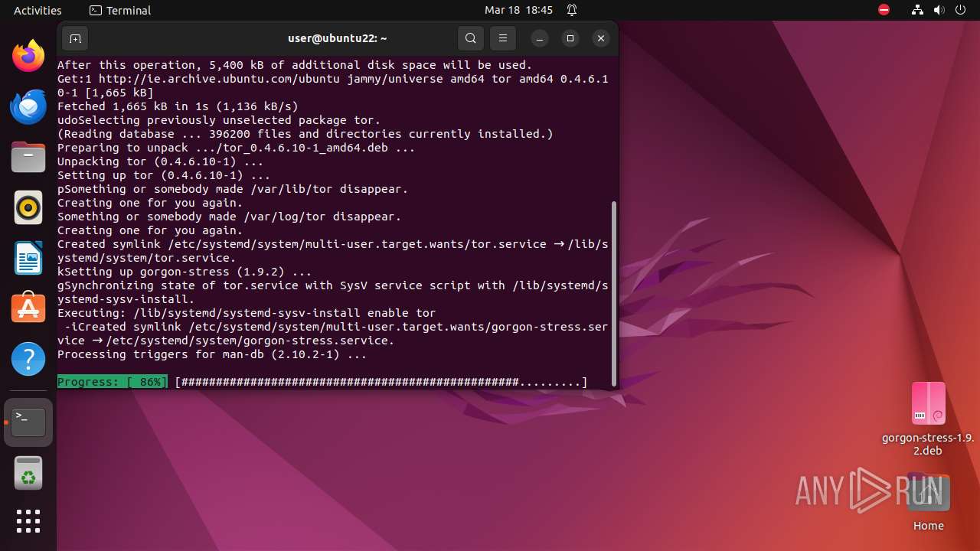Click 'Preparing to unpack .../tor_0.4.6.10-1_amd64.deb' line
This screenshot has width=980, height=551.
237,148
